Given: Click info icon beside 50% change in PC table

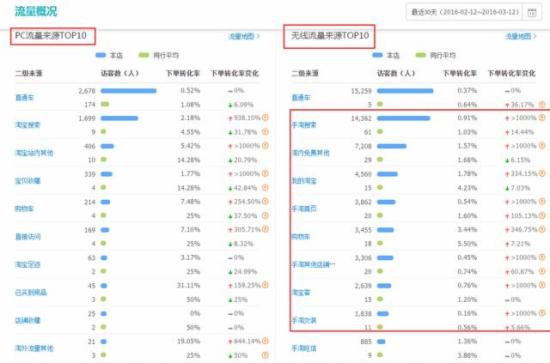Looking at the screenshot, I should [x=265, y=355].
